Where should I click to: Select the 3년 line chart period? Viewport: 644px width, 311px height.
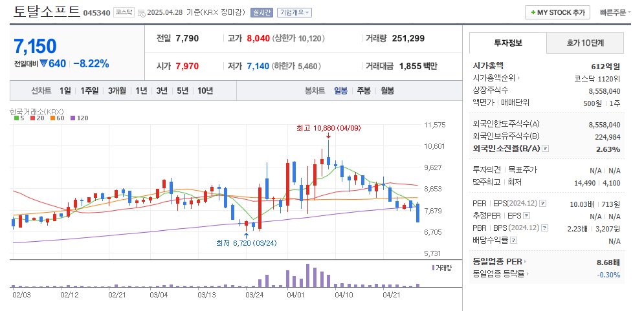162,91
